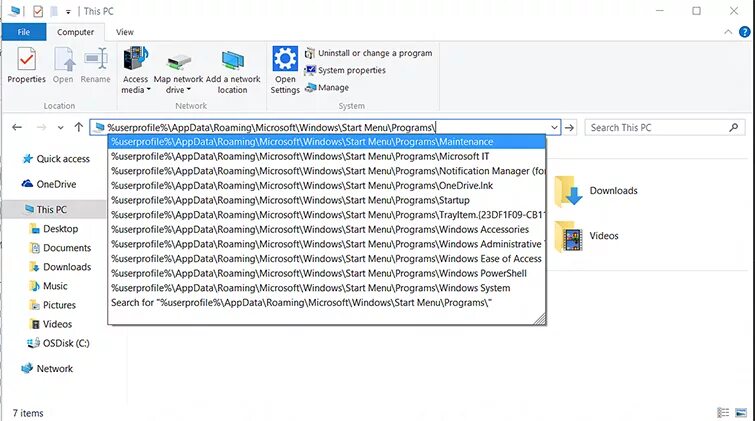The image size is (755, 421).
Task: Select Music in navigation pane
Action: click(x=48, y=286)
